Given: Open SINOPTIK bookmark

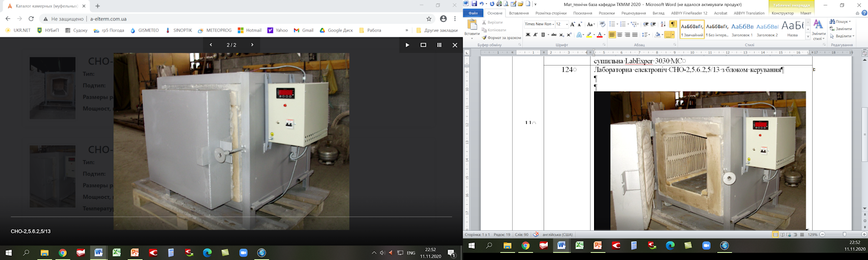Looking at the screenshot, I should coord(178,30).
